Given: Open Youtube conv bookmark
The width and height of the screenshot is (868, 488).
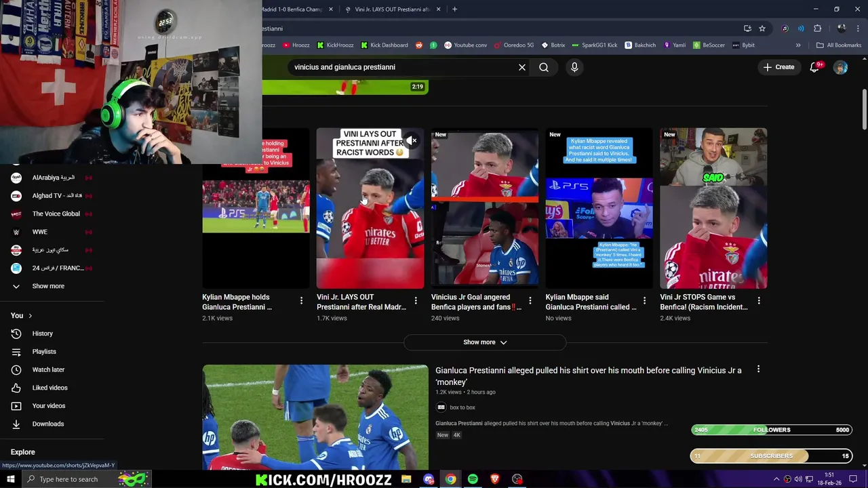Looking at the screenshot, I should click(x=465, y=45).
